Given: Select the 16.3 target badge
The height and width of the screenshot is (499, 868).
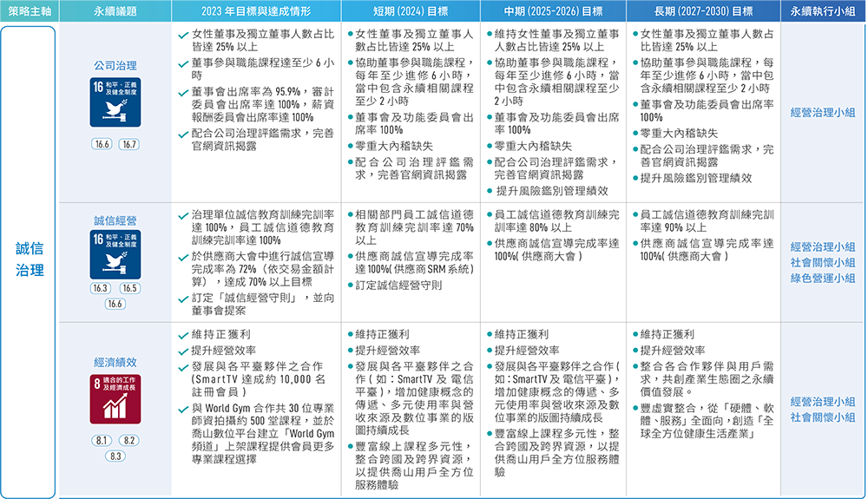Looking at the screenshot, I should click(101, 289).
